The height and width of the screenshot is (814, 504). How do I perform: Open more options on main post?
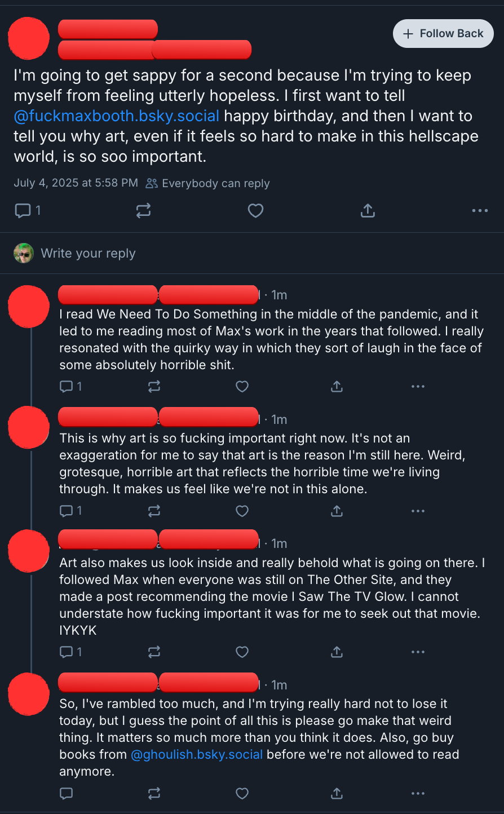(480, 211)
